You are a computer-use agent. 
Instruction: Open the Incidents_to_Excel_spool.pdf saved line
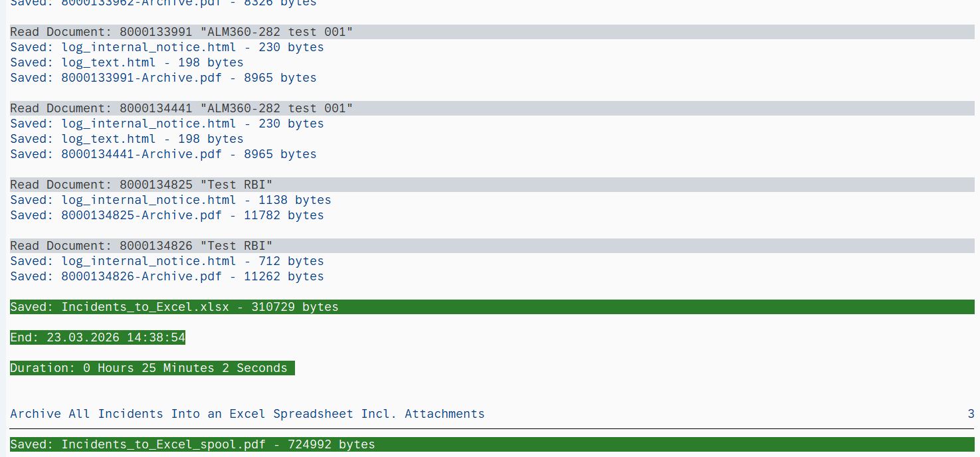[193, 444]
